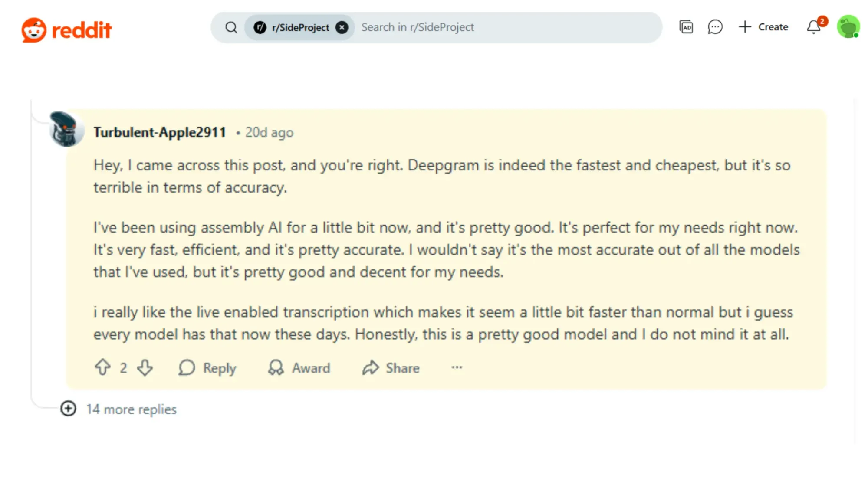Open the chat messages icon
This screenshot has width=868, height=488.
click(x=714, y=27)
